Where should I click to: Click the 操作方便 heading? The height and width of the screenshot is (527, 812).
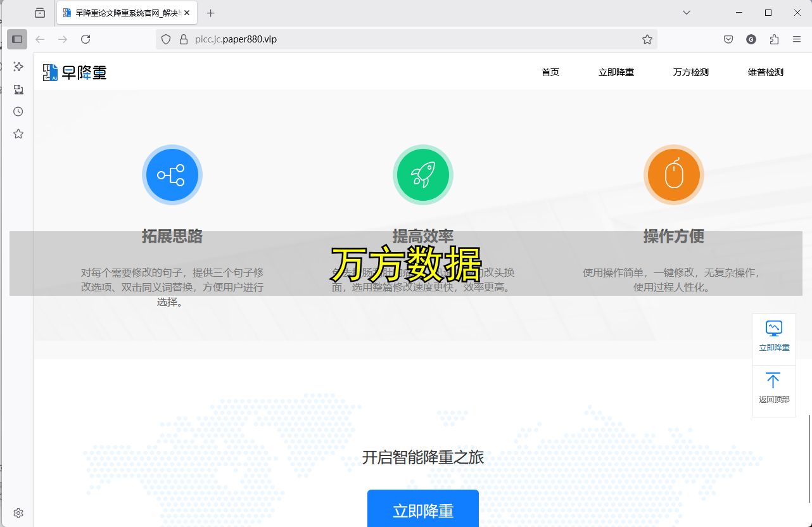click(674, 236)
